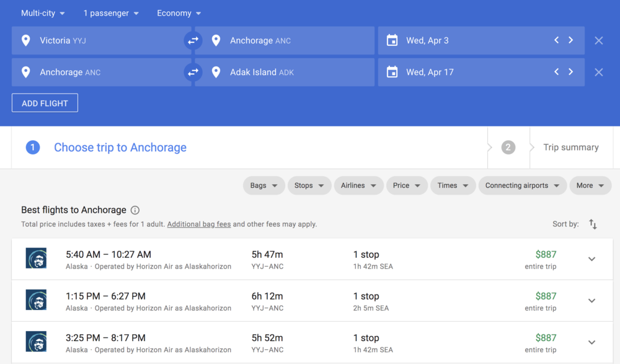
Task: Expand the 3:25 PM flight details
Action: tap(591, 342)
